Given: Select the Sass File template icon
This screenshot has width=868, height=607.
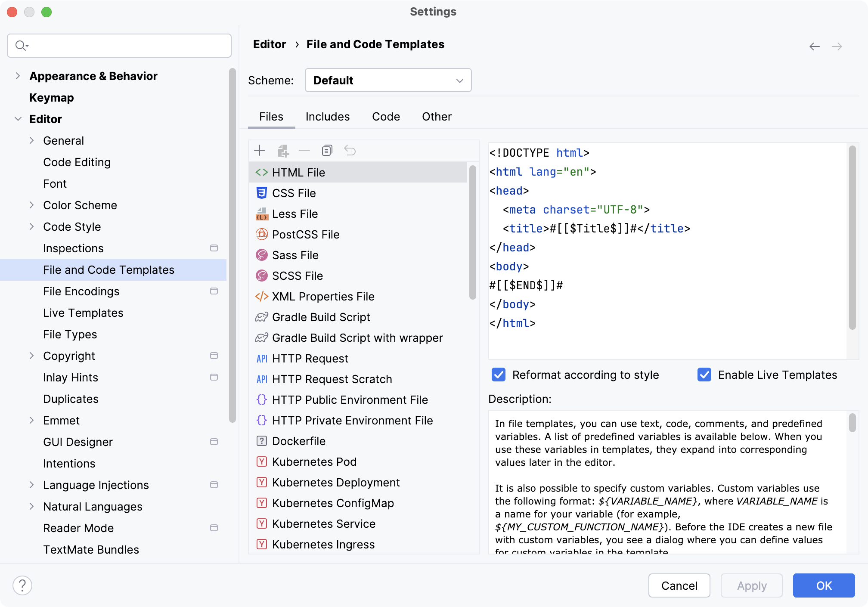Looking at the screenshot, I should (x=262, y=255).
